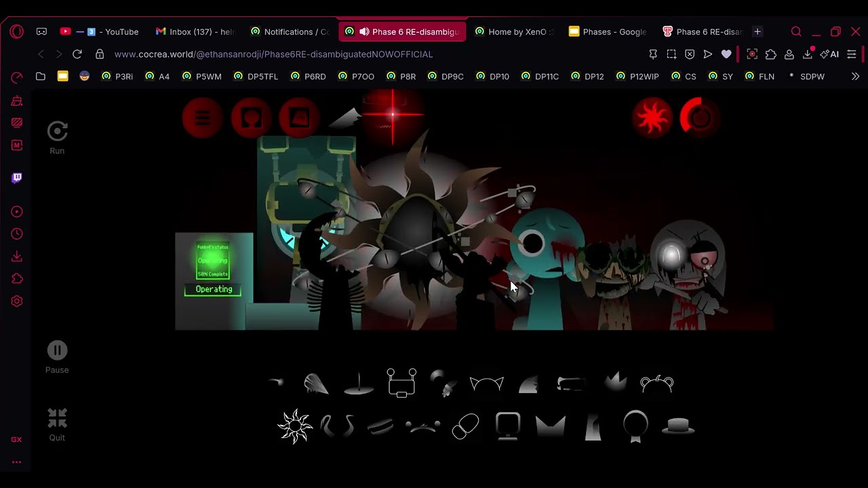Switch to the Notifications tab

pos(289,32)
